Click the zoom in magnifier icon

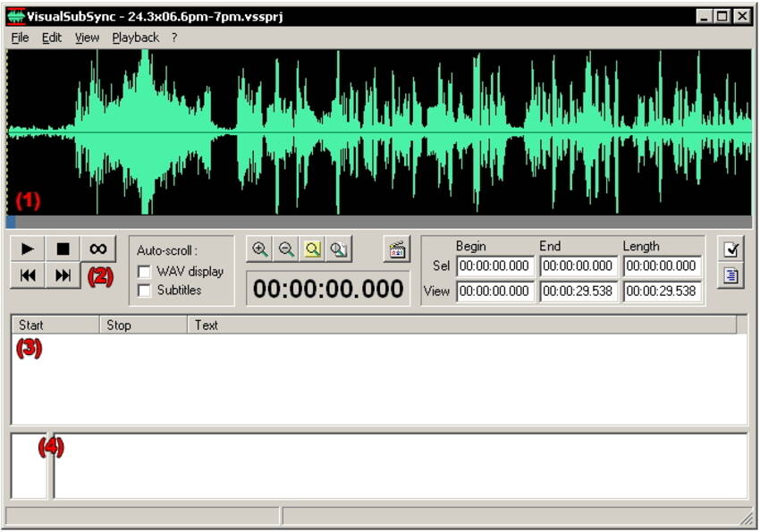pos(259,250)
